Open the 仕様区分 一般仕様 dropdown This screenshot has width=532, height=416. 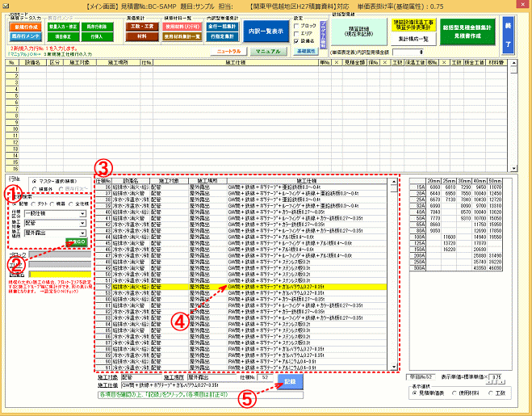[x=82, y=213]
